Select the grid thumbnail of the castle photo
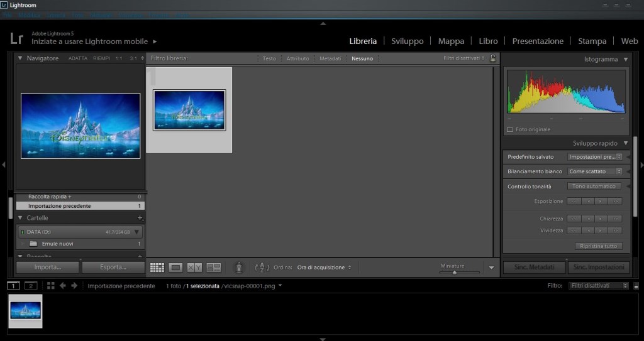This screenshot has width=644, height=341. [x=189, y=110]
